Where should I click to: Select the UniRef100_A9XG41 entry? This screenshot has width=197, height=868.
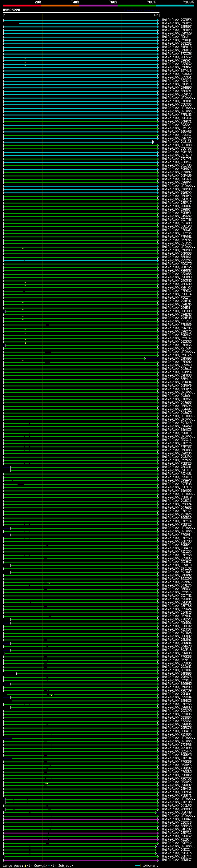(176, 81)
